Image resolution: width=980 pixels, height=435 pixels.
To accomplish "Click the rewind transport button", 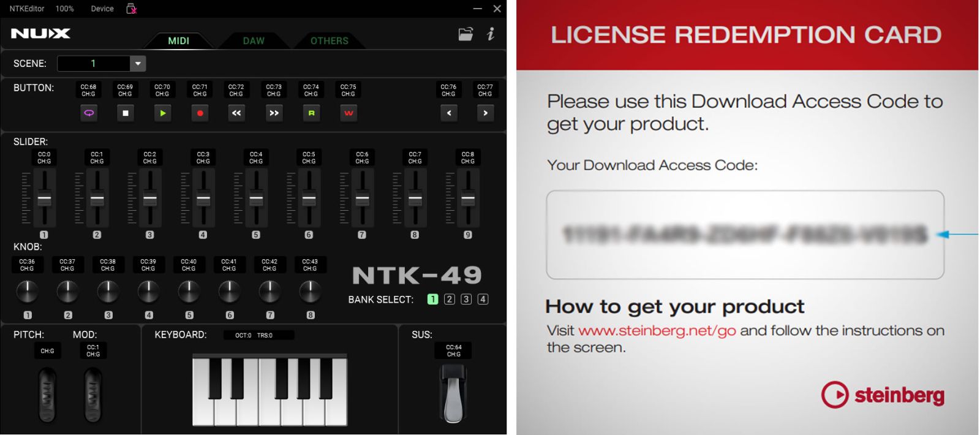I will pyautogui.click(x=236, y=113).
